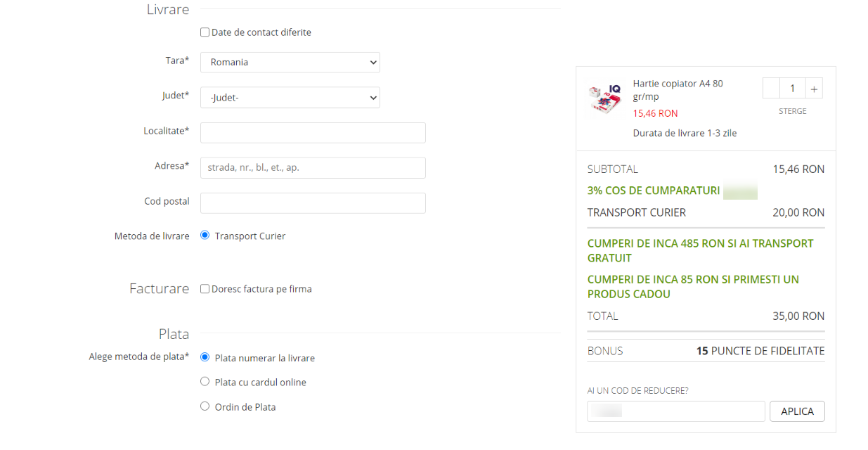Click the minus quantity button
The height and width of the screenshot is (450, 868).
[771, 89]
